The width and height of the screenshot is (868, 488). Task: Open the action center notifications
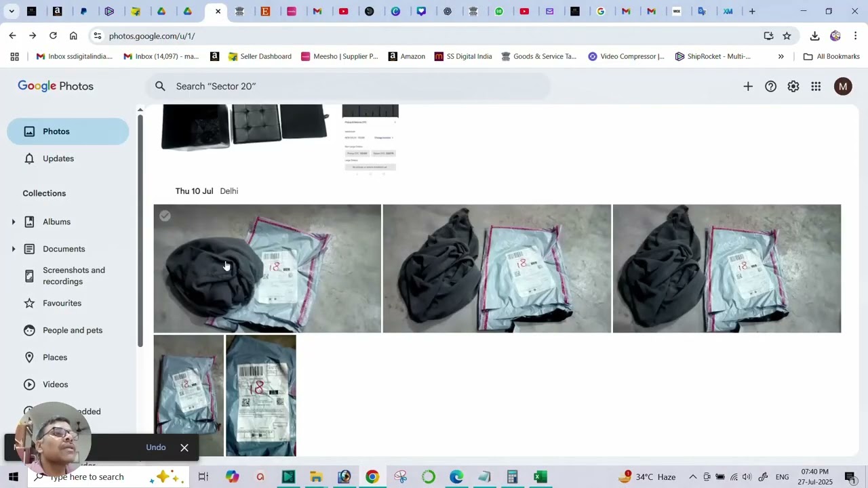pos(850,477)
